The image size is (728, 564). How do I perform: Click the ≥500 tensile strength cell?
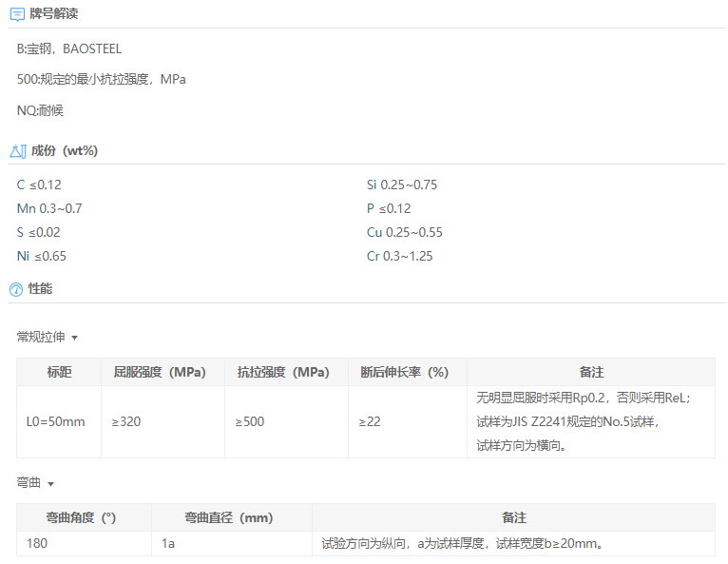(286, 422)
